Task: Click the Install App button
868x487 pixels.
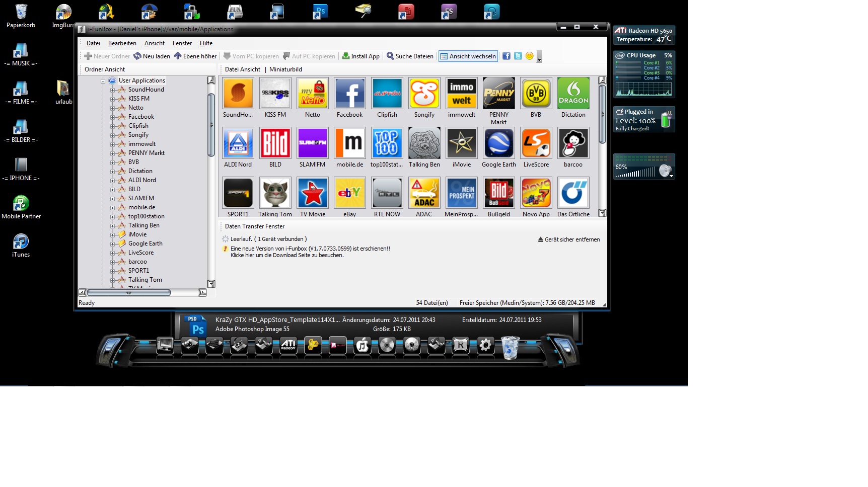Action: pos(361,56)
